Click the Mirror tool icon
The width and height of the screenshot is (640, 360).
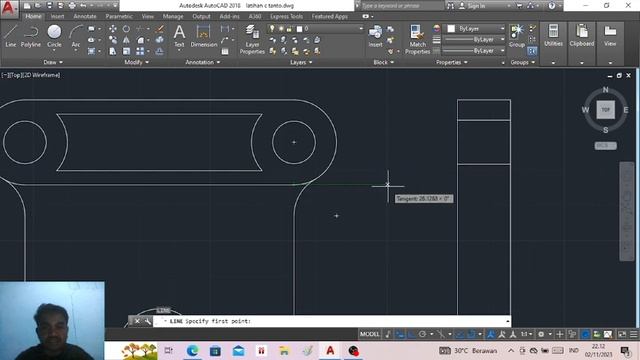pos(127,40)
